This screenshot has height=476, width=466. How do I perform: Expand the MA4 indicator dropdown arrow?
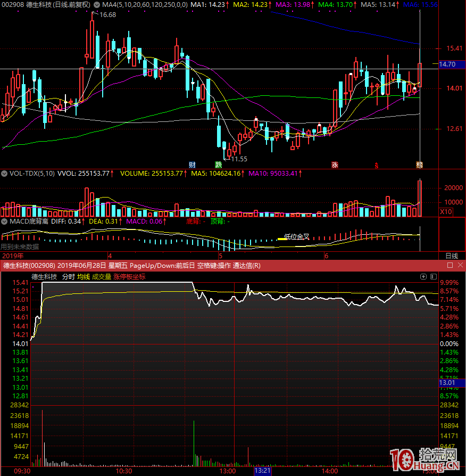click(96, 4)
